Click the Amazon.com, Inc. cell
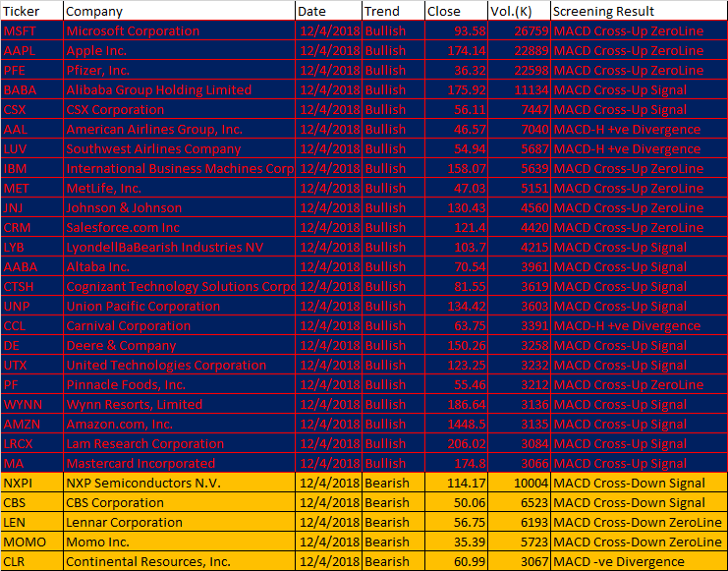728x571 pixels. tap(179, 425)
